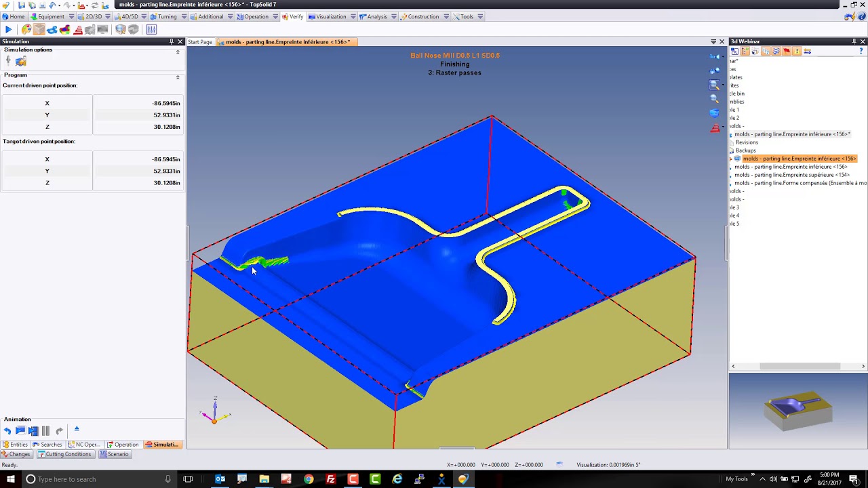
Task: Click the mold preview thumbnail
Action: pyautogui.click(x=798, y=411)
